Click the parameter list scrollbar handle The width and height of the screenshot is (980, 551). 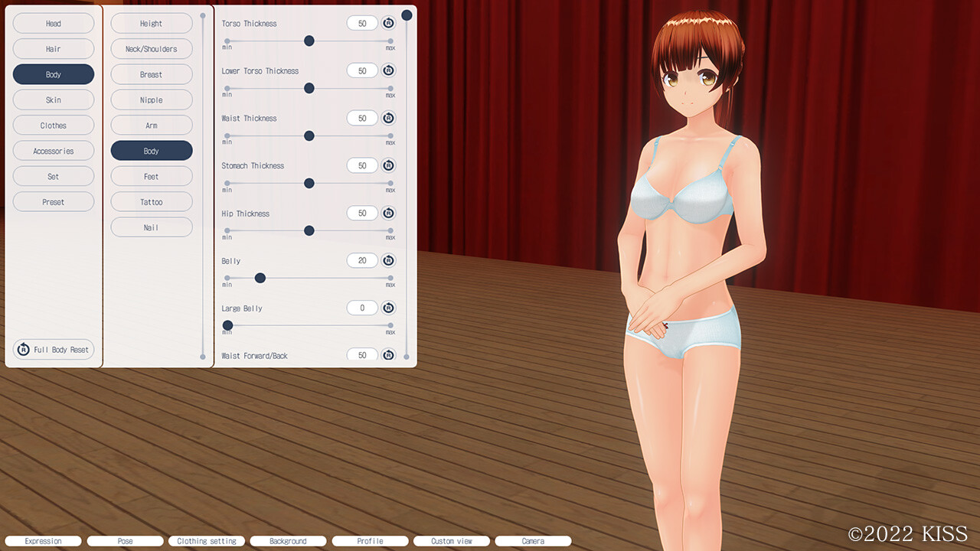(x=407, y=15)
